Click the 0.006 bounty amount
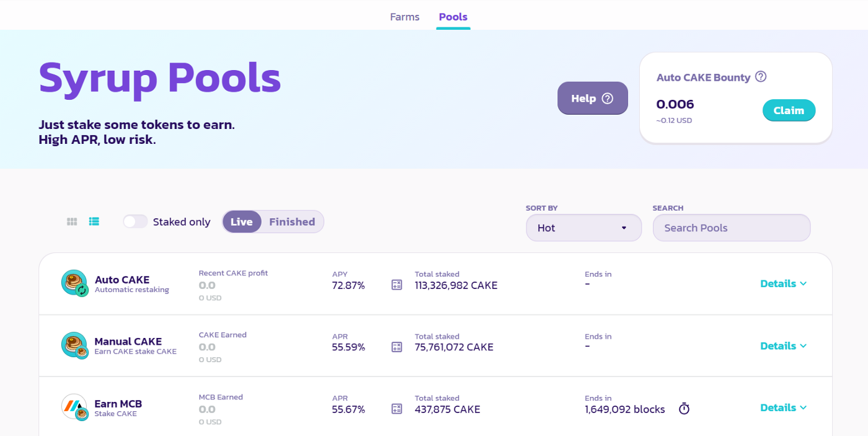Screen dimensions: 868x436 point(675,104)
